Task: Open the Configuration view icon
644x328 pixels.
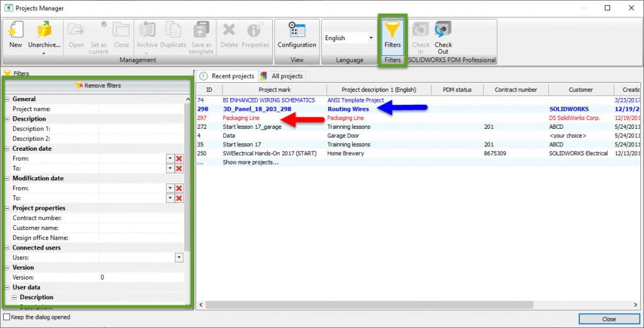Action: [x=296, y=31]
